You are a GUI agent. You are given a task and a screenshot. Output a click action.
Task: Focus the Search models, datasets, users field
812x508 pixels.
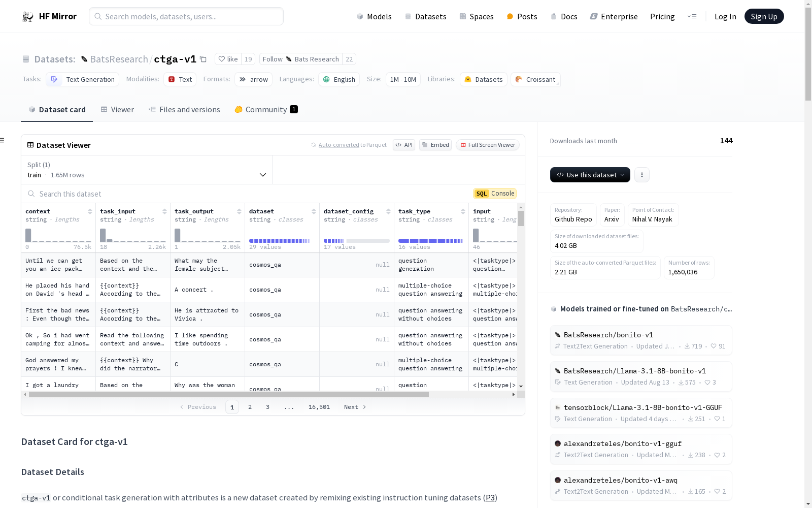(x=186, y=16)
